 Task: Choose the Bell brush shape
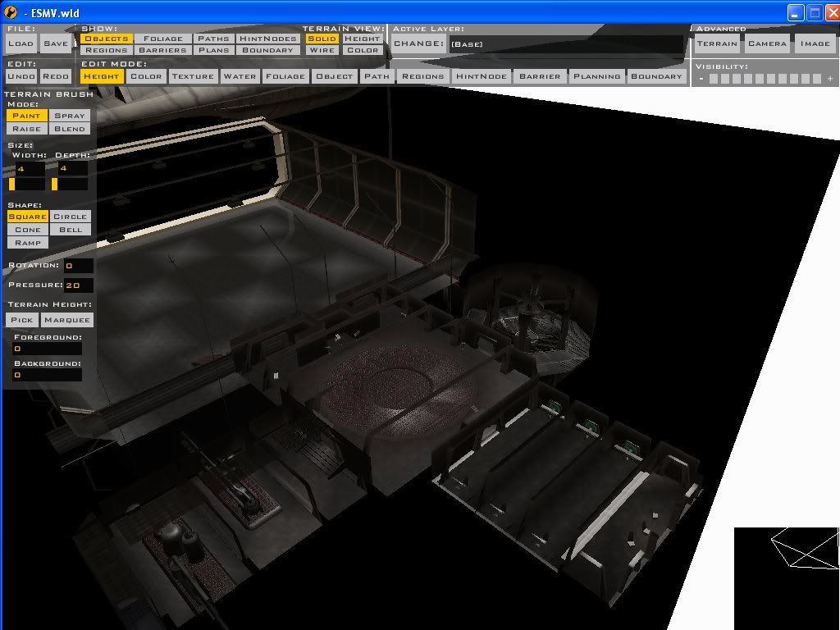(71, 230)
